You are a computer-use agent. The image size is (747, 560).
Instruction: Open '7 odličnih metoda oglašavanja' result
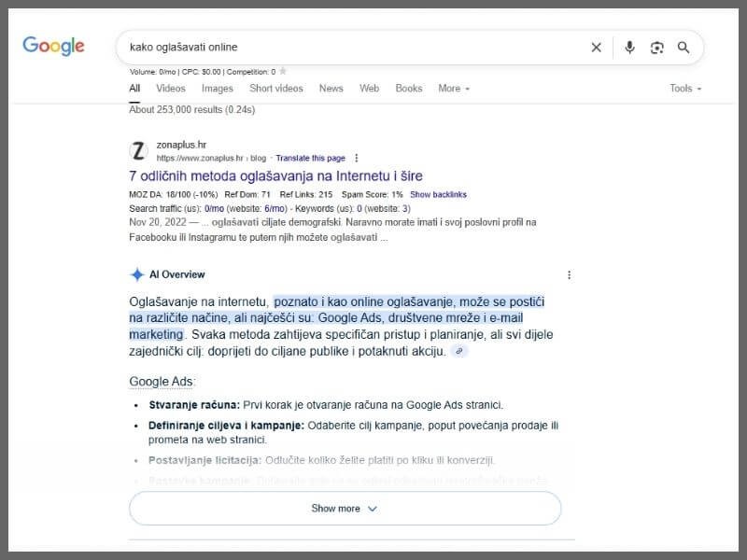tap(275, 176)
